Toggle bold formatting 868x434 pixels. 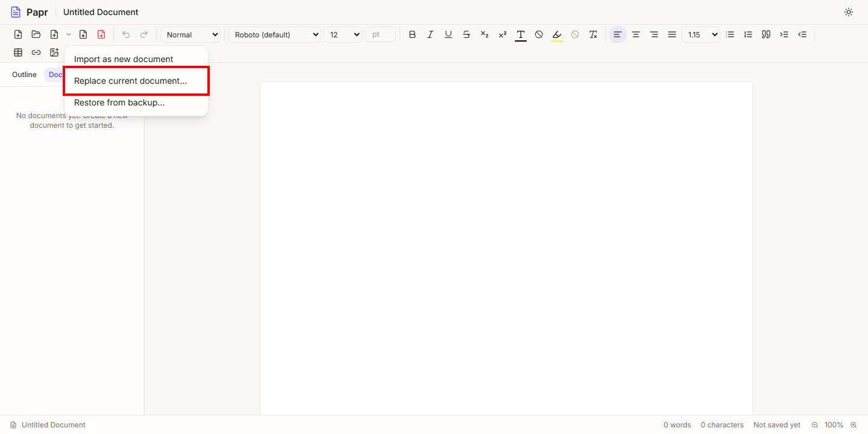tap(412, 34)
